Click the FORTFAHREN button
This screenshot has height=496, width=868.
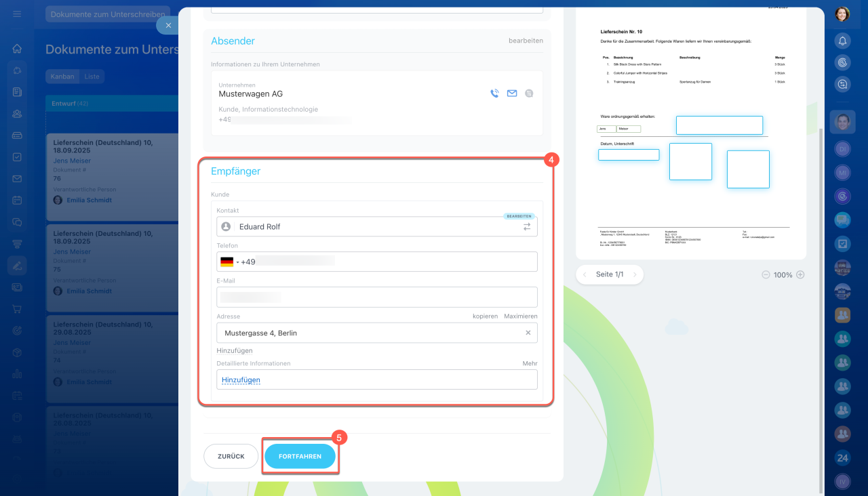coord(300,457)
